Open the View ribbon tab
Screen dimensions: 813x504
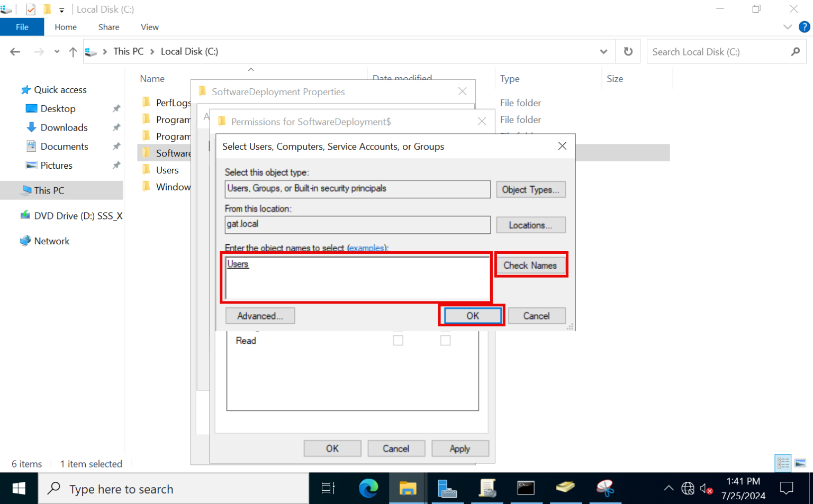click(149, 27)
